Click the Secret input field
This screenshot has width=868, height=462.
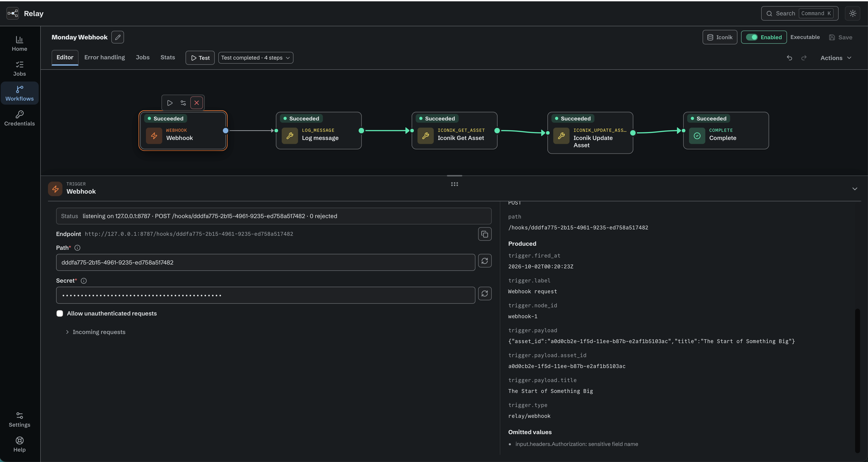point(265,295)
